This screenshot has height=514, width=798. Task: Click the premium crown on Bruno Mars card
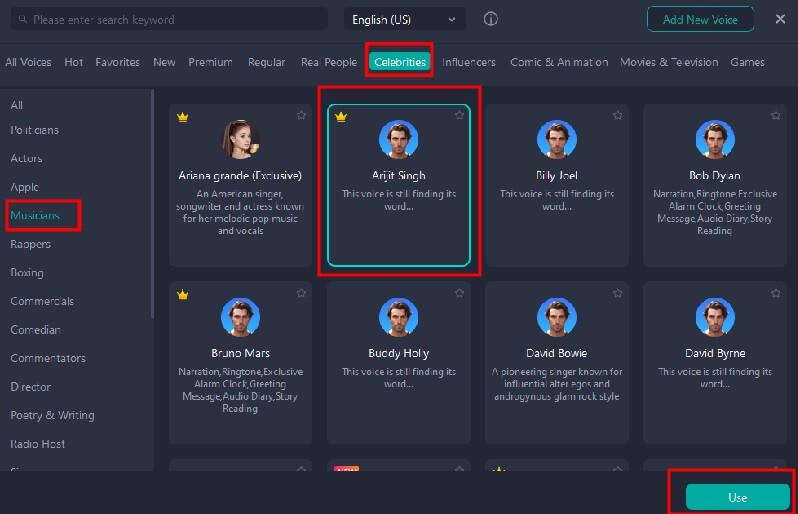pyautogui.click(x=183, y=295)
